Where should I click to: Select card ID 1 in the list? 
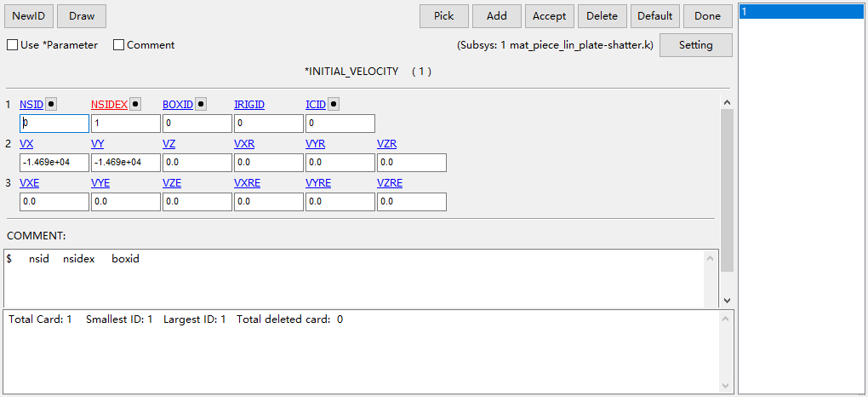(x=801, y=12)
